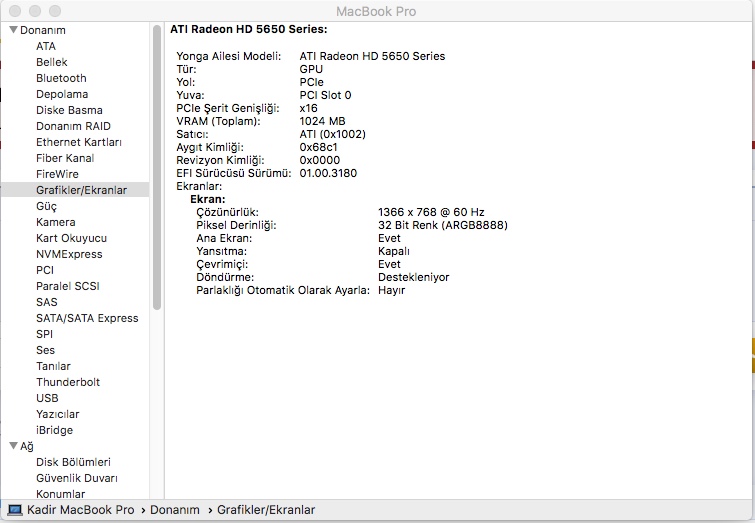Open the Bellek hardware entry

(x=52, y=62)
